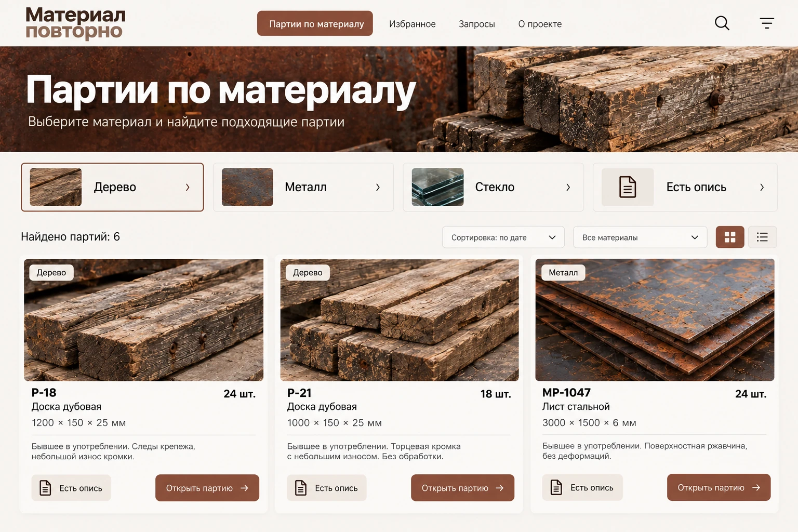This screenshot has width=798, height=532.
Task: Click the Металл tag on MP-1047 card
Action: pyautogui.click(x=563, y=273)
